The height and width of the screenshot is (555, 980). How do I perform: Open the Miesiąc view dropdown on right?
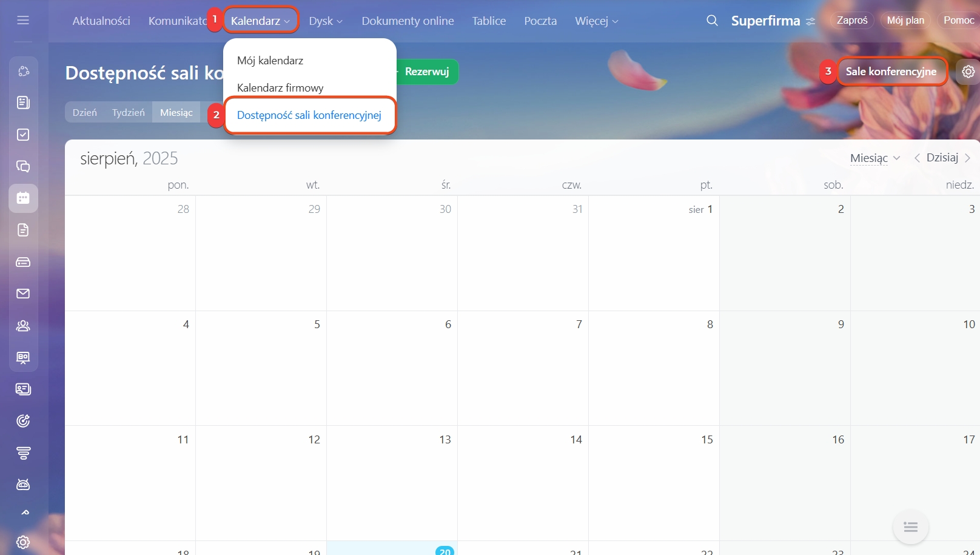[x=875, y=158]
